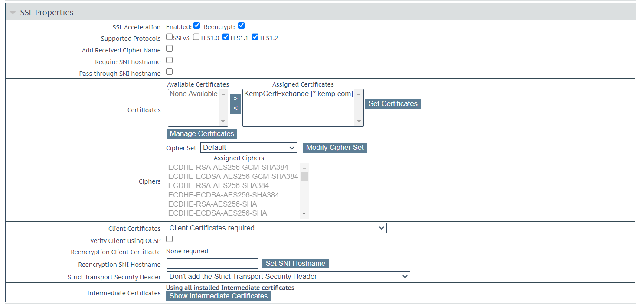Screen dimensions: 644x304
Task: Enable the SSLv3 protocol checkbox
Action: (170, 37)
